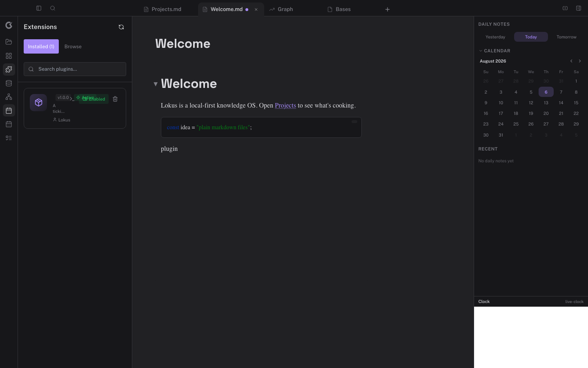Click the Lokus author label on plugin
Screen dimensions: 588x368
(62, 120)
